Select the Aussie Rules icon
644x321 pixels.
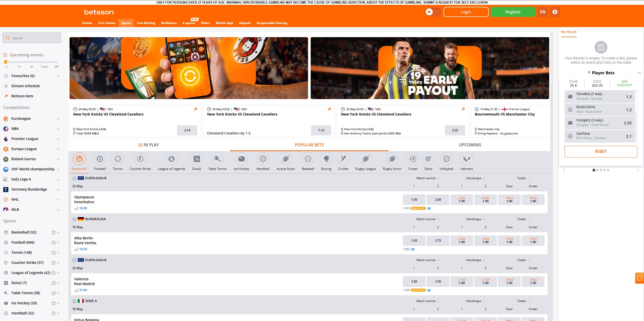(286, 159)
